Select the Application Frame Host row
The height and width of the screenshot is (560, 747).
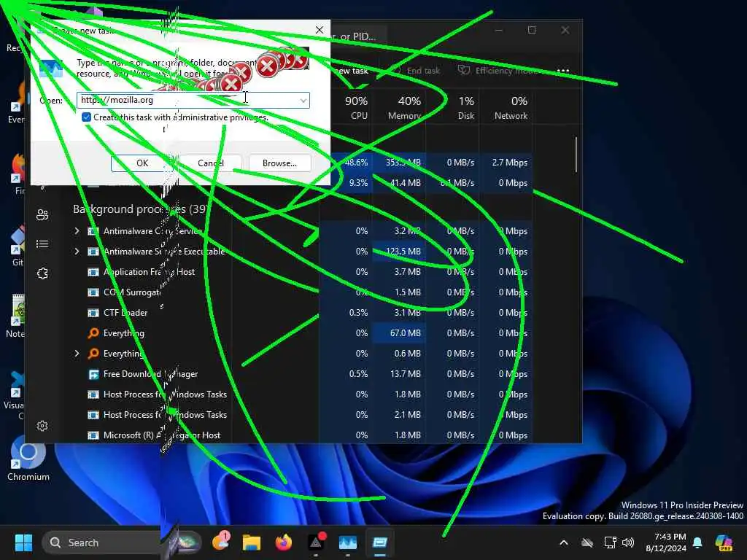coord(302,272)
